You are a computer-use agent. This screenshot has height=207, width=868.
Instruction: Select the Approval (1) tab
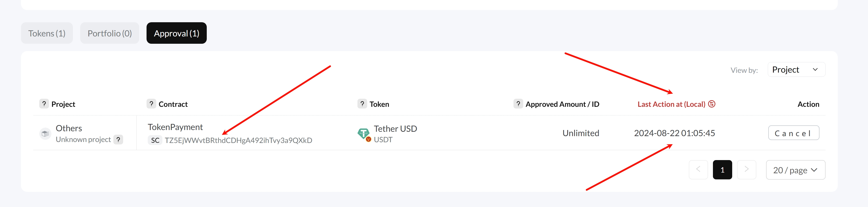[x=176, y=33]
